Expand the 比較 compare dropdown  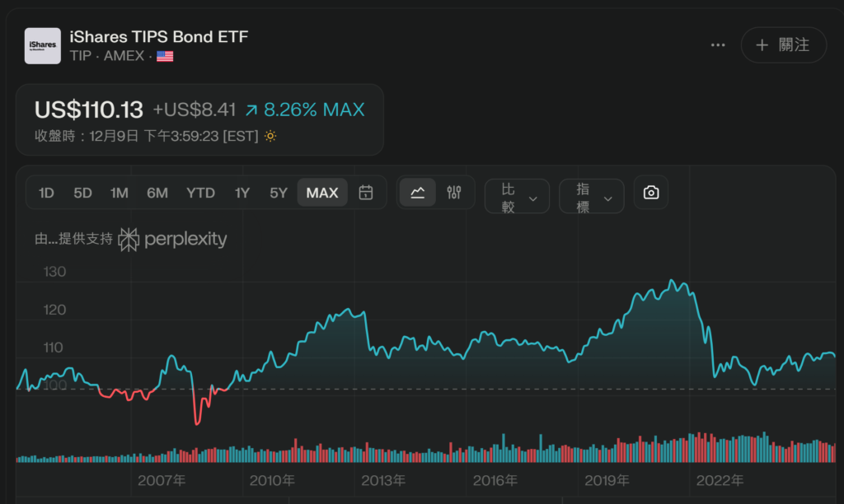tap(517, 197)
